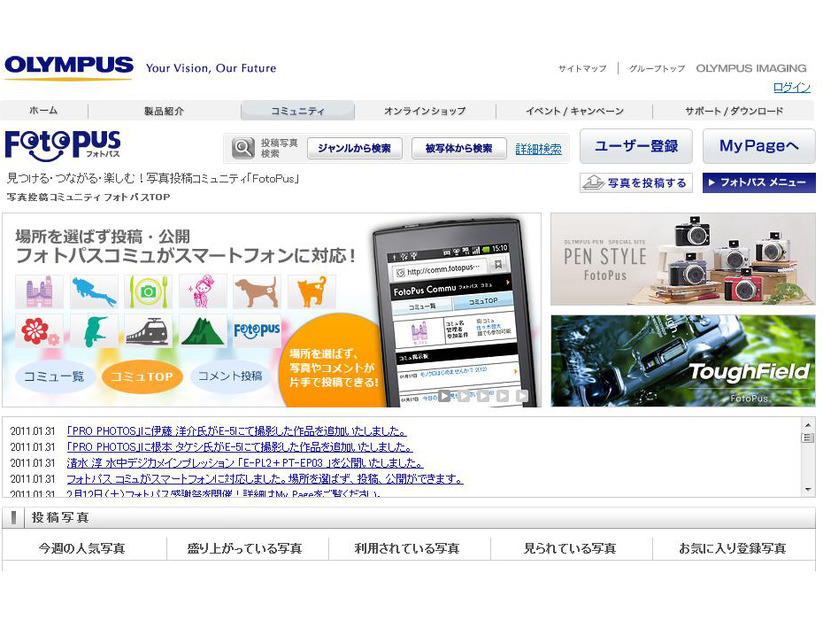The image size is (823, 620).
Task: Open the グループトップ link
Action: (657, 68)
